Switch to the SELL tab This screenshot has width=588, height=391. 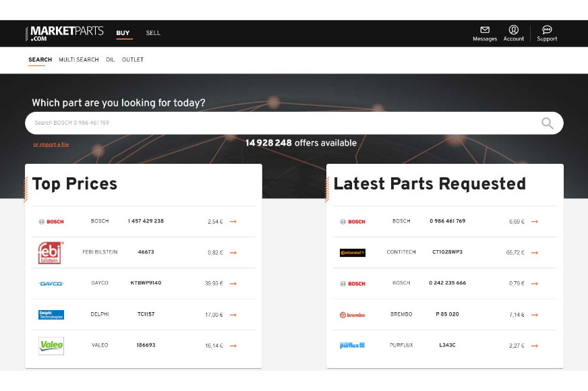[153, 33]
